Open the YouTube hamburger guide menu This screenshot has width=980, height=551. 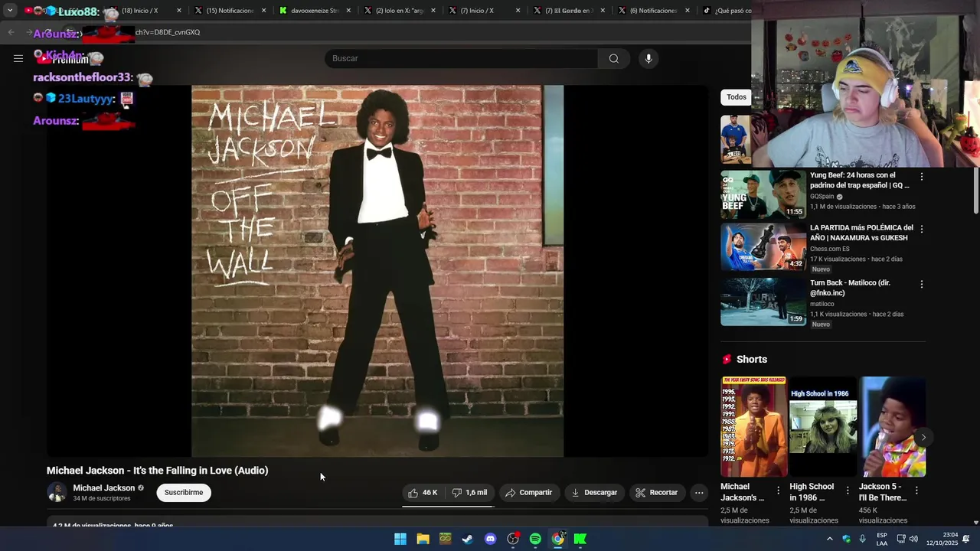tap(18, 58)
